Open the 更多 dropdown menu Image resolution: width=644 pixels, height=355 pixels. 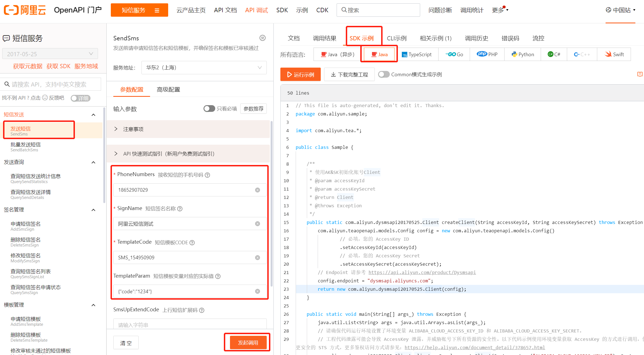(500, 10)
